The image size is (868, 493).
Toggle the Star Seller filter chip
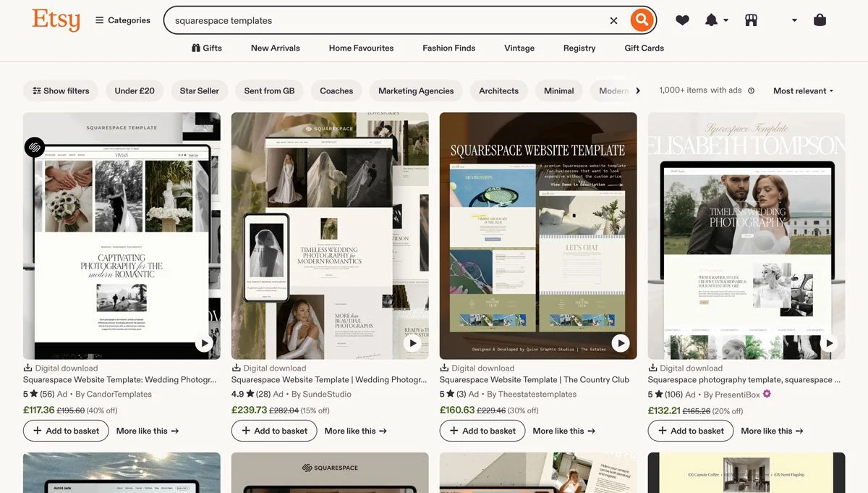[x=199, y=90]
